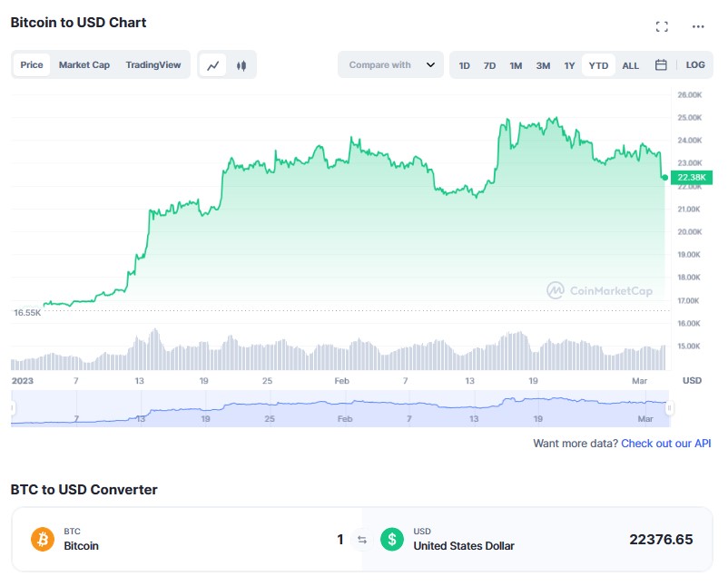Open the three-dot more options menu
The width and height of the screenshot is (728, 586).
[698, 26]
